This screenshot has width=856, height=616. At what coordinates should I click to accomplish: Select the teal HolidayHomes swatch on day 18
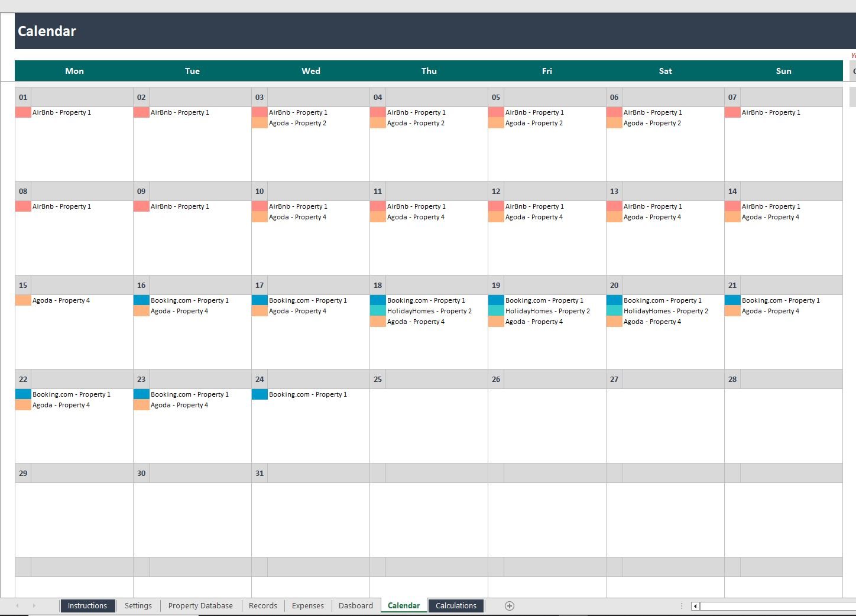pos(378,311)
